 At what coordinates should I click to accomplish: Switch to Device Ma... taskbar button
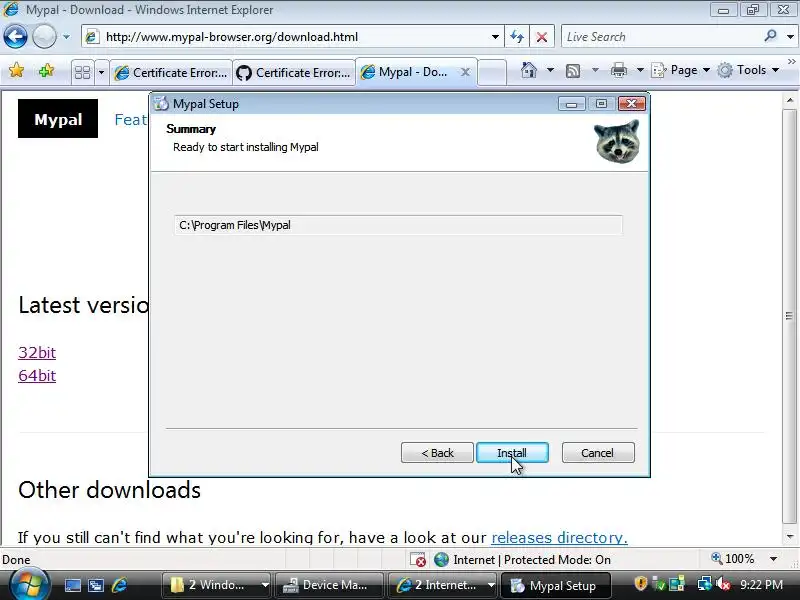pyautogui.click(x=329, y=585)
